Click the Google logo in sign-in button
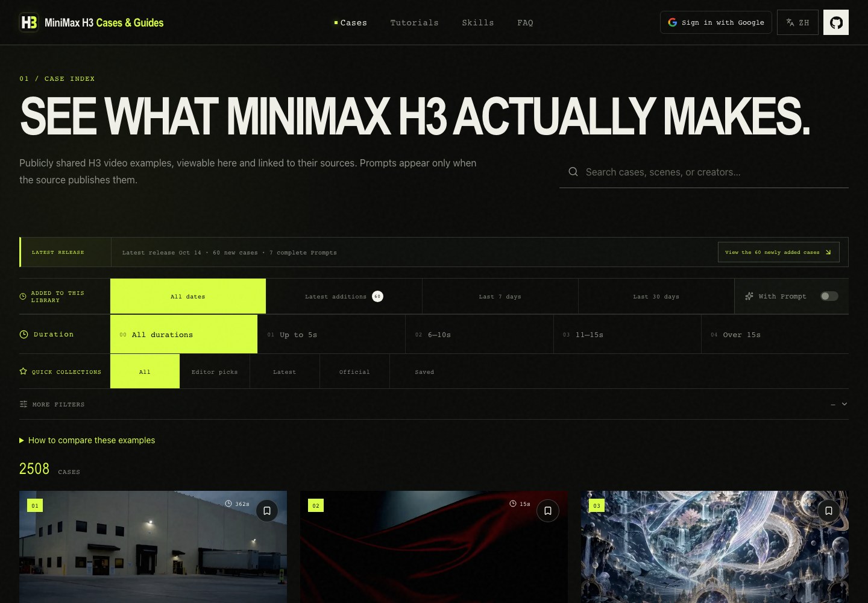This screenshot has width=868, height=603. [x=673, y=22]
